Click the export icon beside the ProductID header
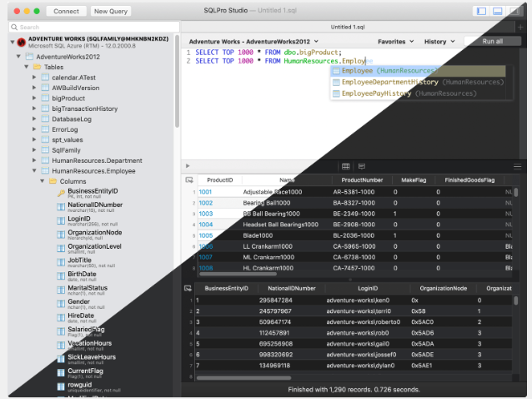 pyautogui.click(x=189, y=180)
